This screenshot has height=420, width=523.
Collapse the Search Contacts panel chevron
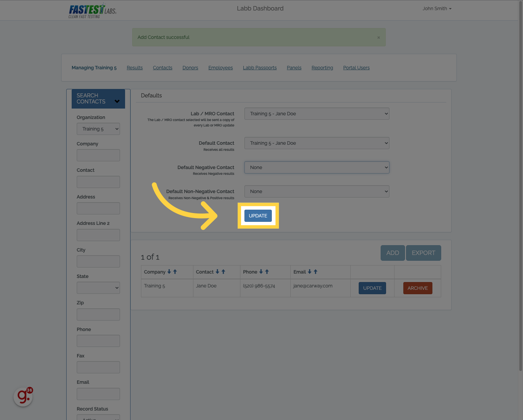point(117,101)
